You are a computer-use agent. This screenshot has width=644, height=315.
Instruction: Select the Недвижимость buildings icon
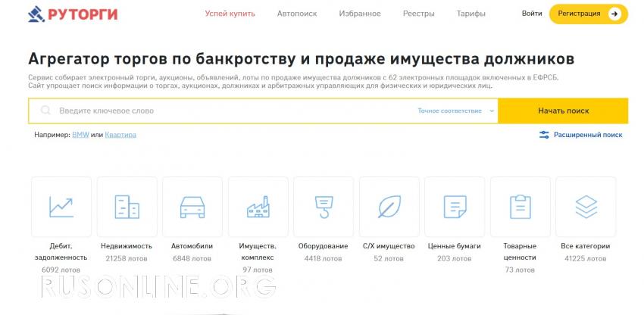[127, 207]
